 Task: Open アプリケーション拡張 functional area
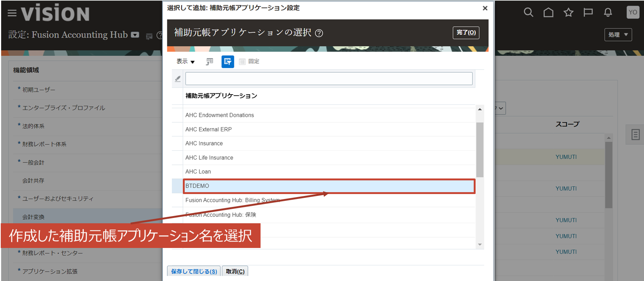(50, 271)
